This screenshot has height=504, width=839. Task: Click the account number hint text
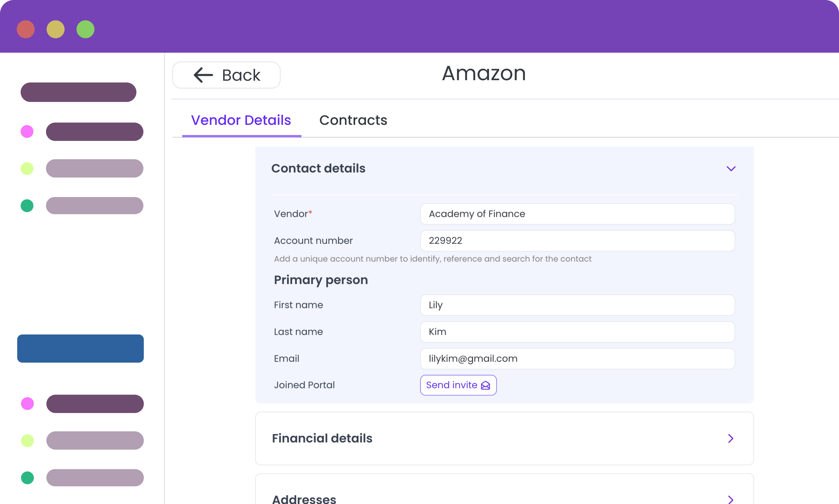(x=433, y=259)
